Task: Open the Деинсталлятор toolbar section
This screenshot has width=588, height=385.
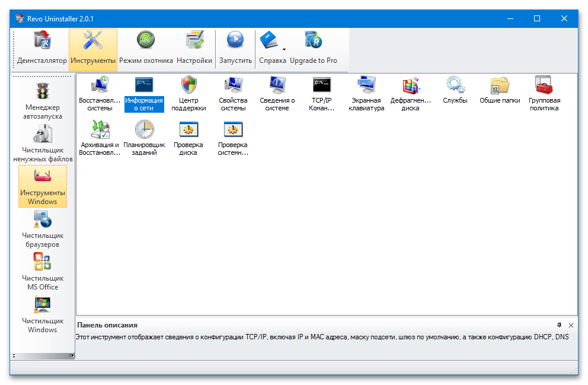Action: pos(42,49)
